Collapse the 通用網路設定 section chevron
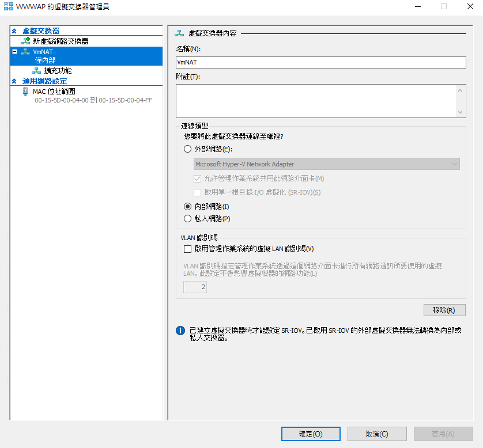This screenshot has height=448, width=483. point(14,81)
